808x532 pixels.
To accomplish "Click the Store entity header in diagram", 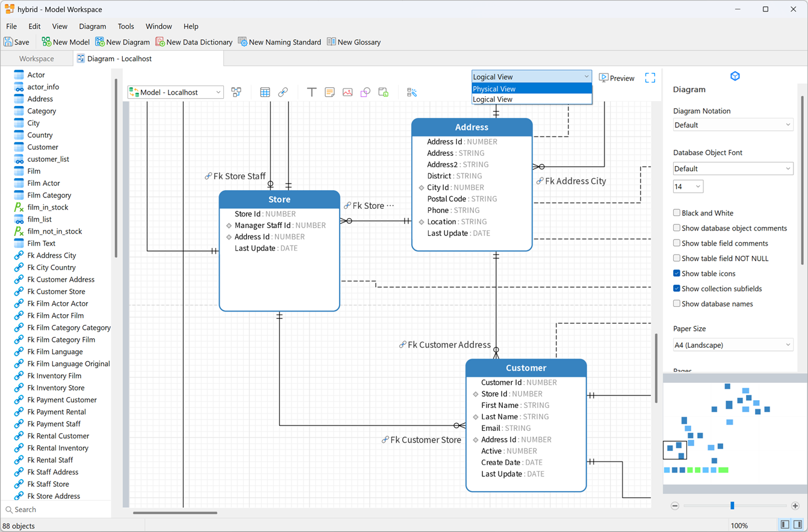I will (279, 200).
